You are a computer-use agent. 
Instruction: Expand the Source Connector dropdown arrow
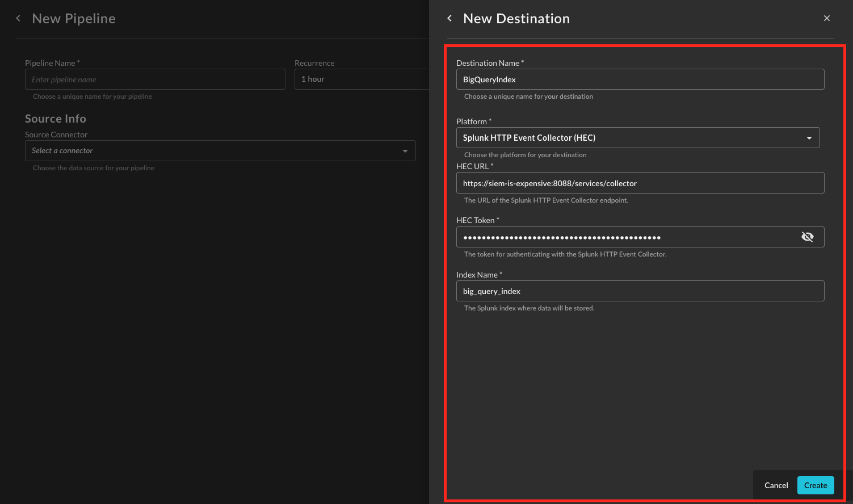(405, 151)
